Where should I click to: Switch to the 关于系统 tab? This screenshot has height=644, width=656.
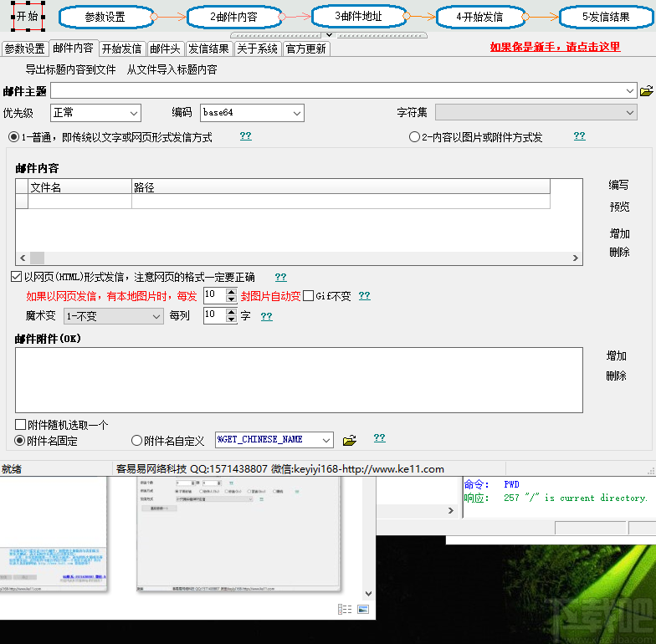[x=258, y=49]
